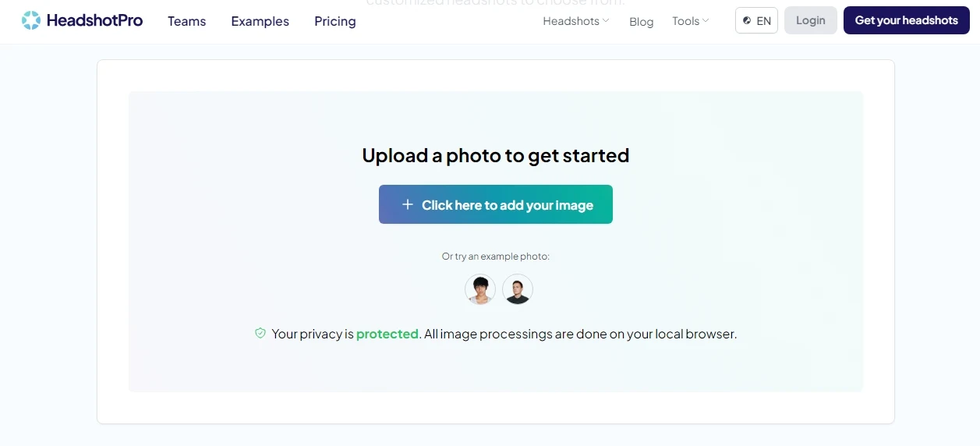Expand the Tools dropdown chevron
Screen dimensions: 980x446
pyautogui.click(x=706, y=20)
